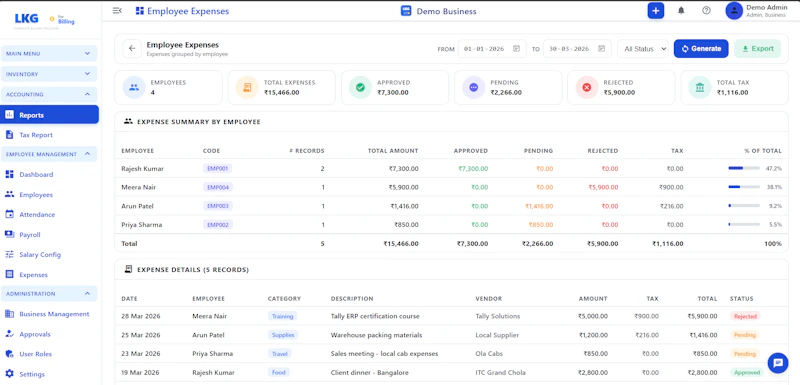Click the Attendance calendar sidebar icon
The height and width of the screenshot is (385, 800).
[9, 215]
